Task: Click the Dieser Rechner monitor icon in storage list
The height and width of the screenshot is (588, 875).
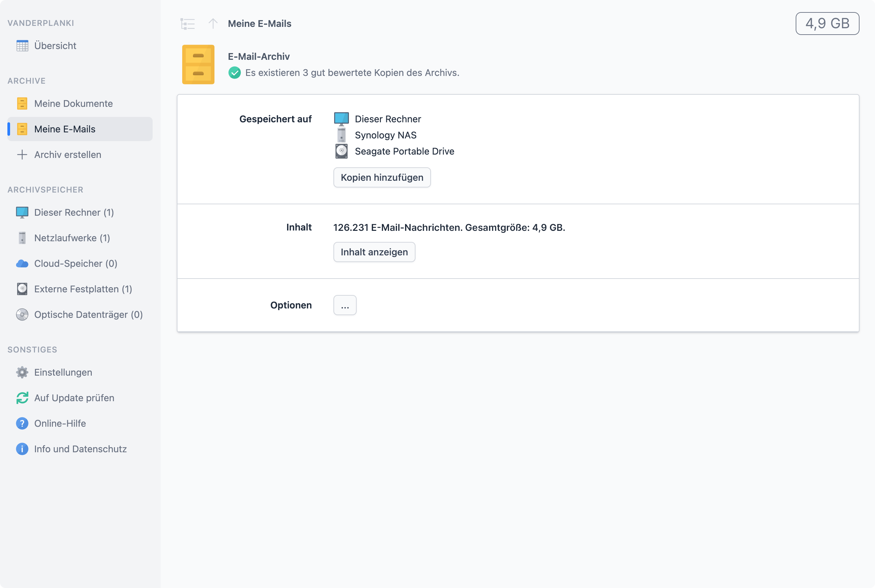Action: pos(341,119)
